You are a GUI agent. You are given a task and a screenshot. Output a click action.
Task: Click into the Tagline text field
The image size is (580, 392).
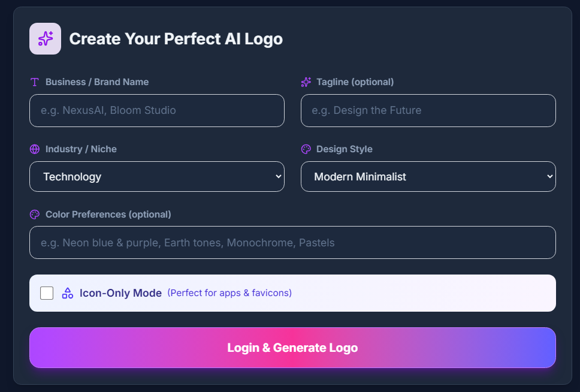point(428,110)
